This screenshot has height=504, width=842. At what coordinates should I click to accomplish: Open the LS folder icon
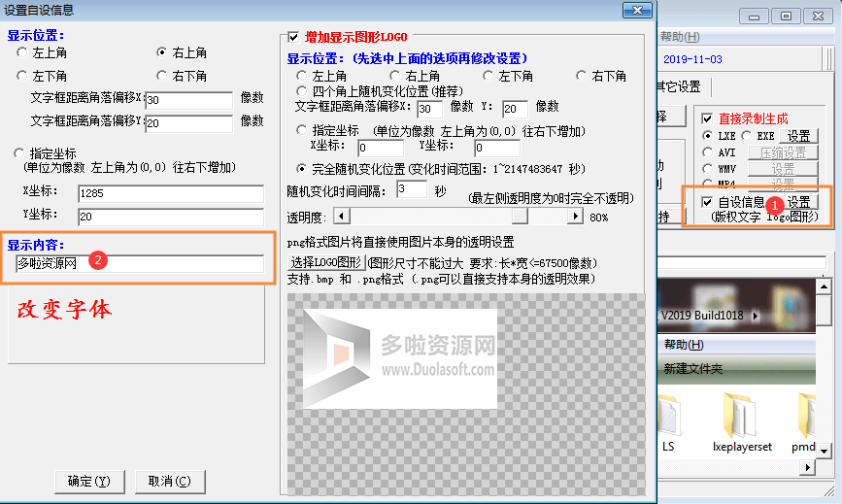click(668, 416)
